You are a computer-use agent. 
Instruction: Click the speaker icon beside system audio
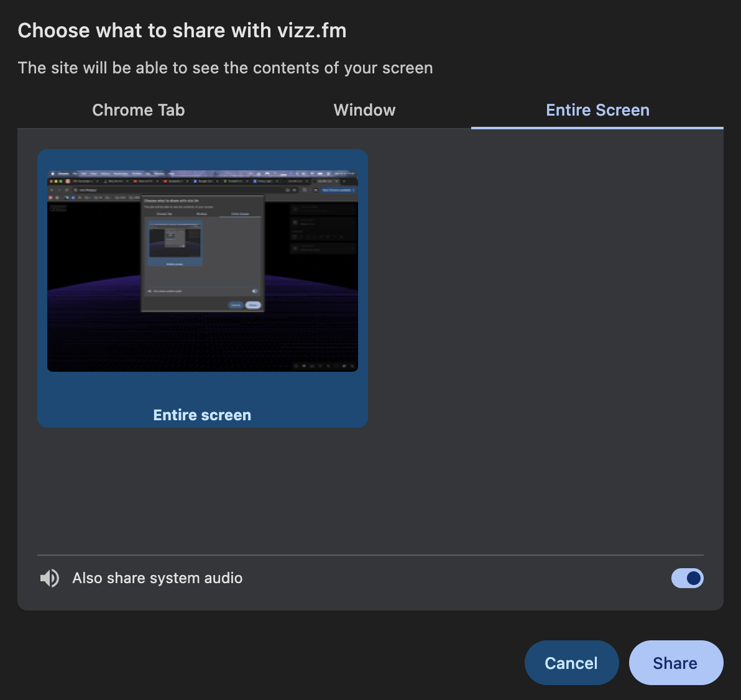(x=50, y=578)
